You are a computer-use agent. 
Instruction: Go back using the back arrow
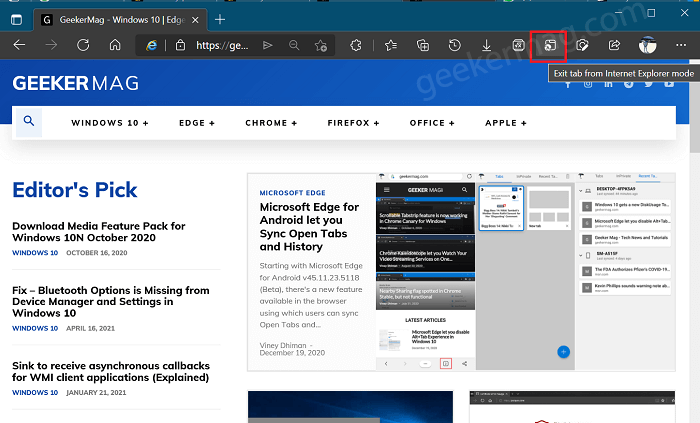click(x=19, y=45)
